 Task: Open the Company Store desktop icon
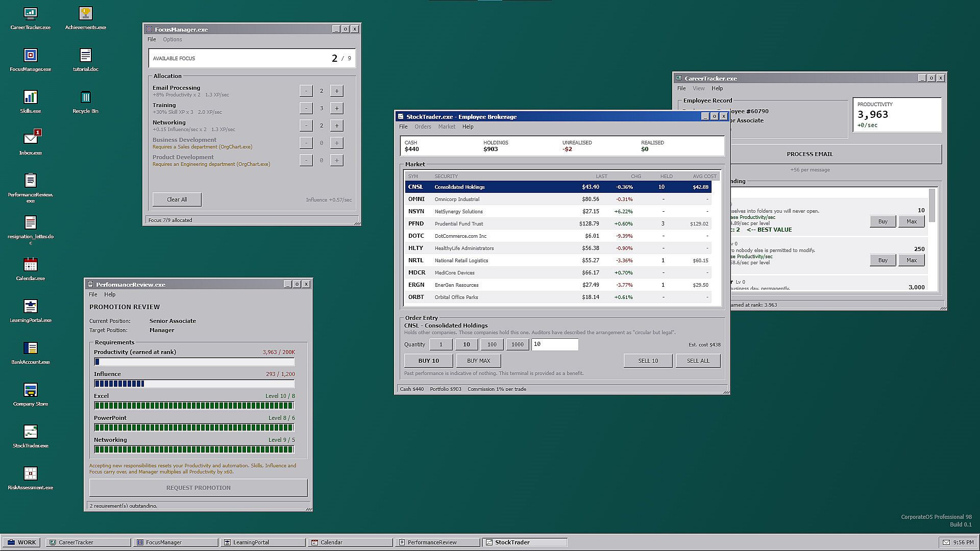31,393
